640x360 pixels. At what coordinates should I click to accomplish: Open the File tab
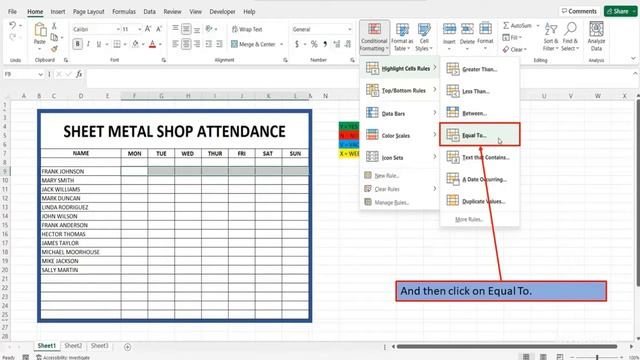[x=12, y=11]
